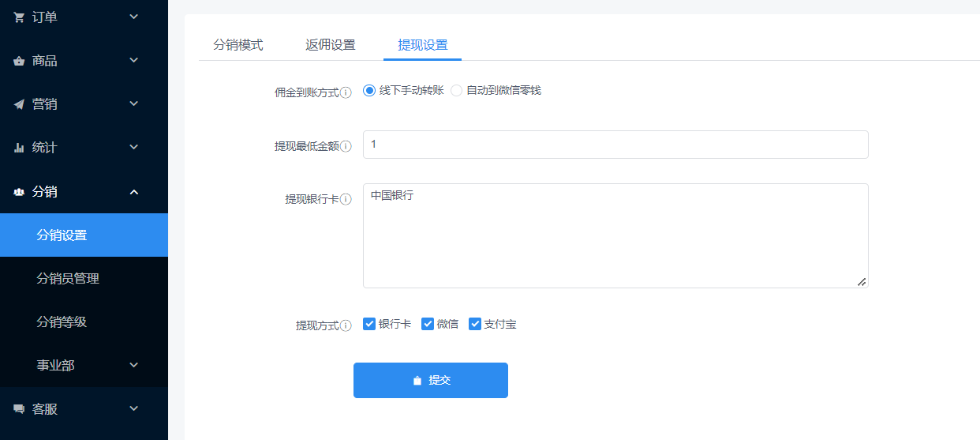The height and width of the screenshot is (440, 980).
Task: Click the people icon beside 分销
Action: tap(19, 191)
